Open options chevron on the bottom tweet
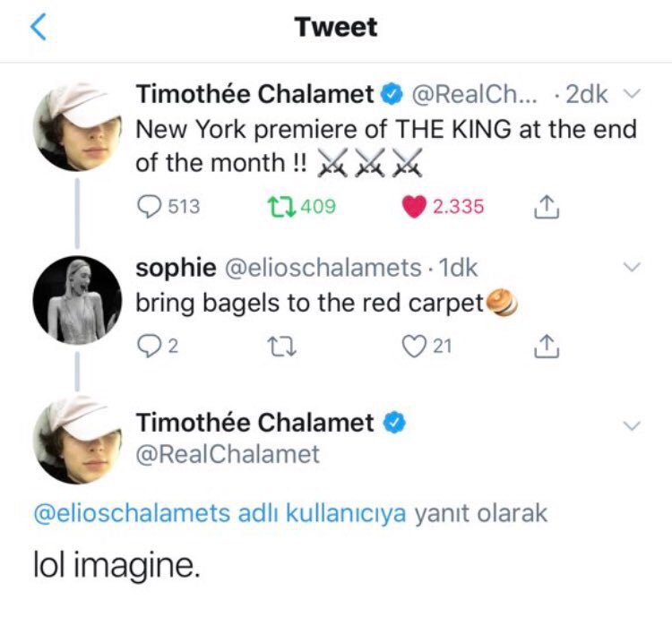This screenshot has width=672, height=643. (x=632, y=425)
